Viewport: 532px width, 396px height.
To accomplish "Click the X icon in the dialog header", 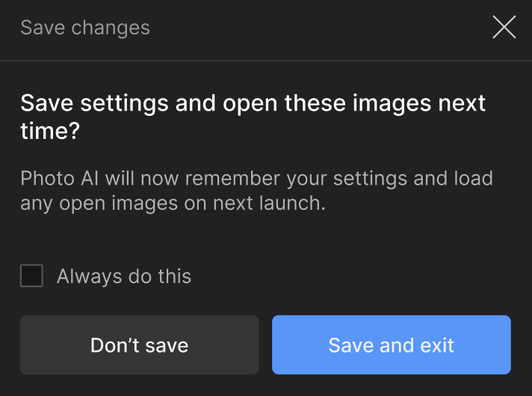I will [x=504, y=28].
